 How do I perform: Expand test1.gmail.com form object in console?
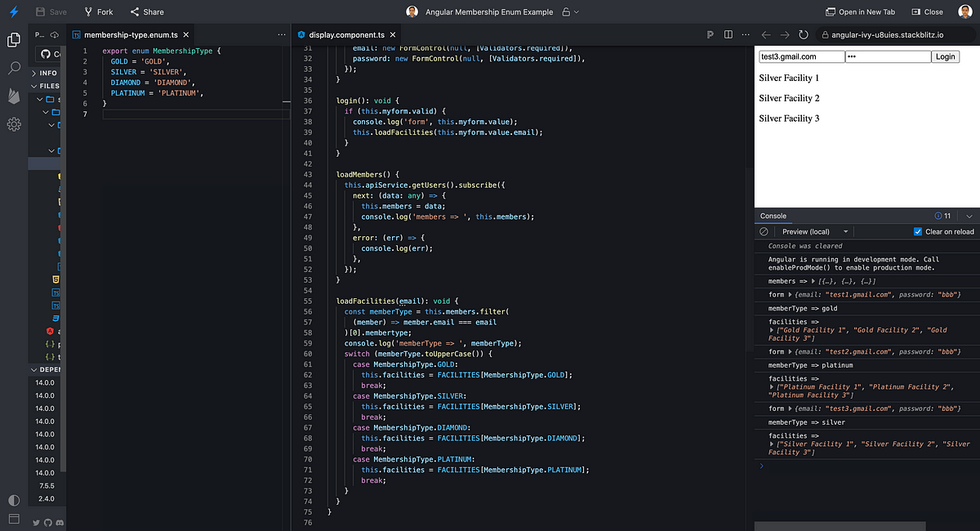tap(790, 294)
